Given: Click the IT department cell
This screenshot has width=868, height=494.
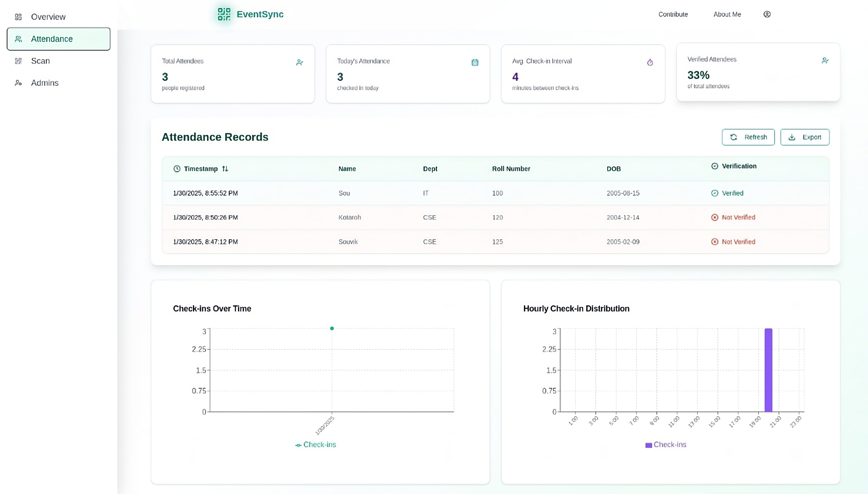Looking at the screenshot, I should [426, 193].
